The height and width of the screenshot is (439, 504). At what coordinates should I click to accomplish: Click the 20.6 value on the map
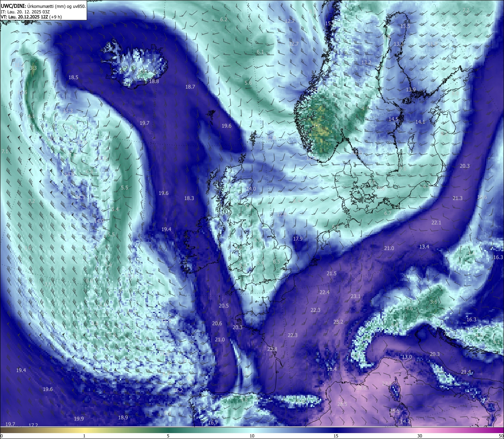point(217,324)
